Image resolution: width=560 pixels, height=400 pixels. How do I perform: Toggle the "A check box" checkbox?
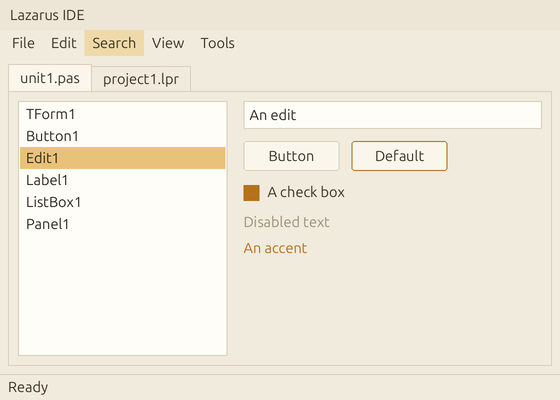pyautogui.click(x=251, y=193)
